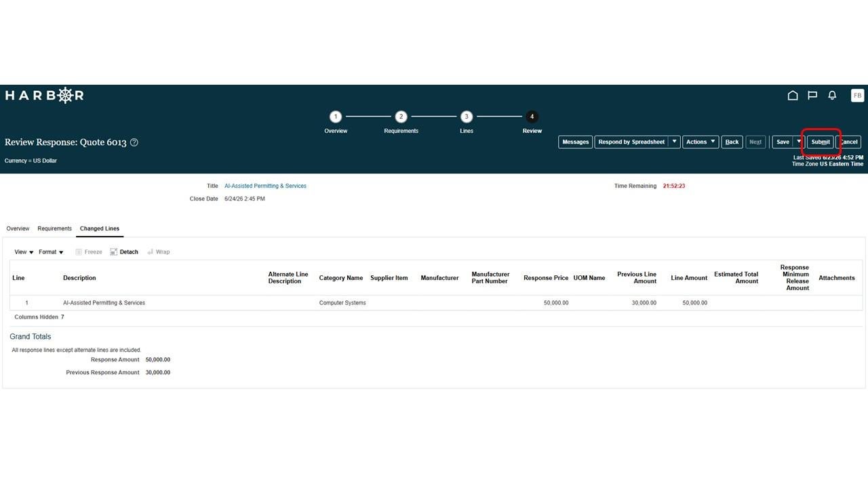Click the Line Amount column header
868x488 pixels.
[689, 278]
